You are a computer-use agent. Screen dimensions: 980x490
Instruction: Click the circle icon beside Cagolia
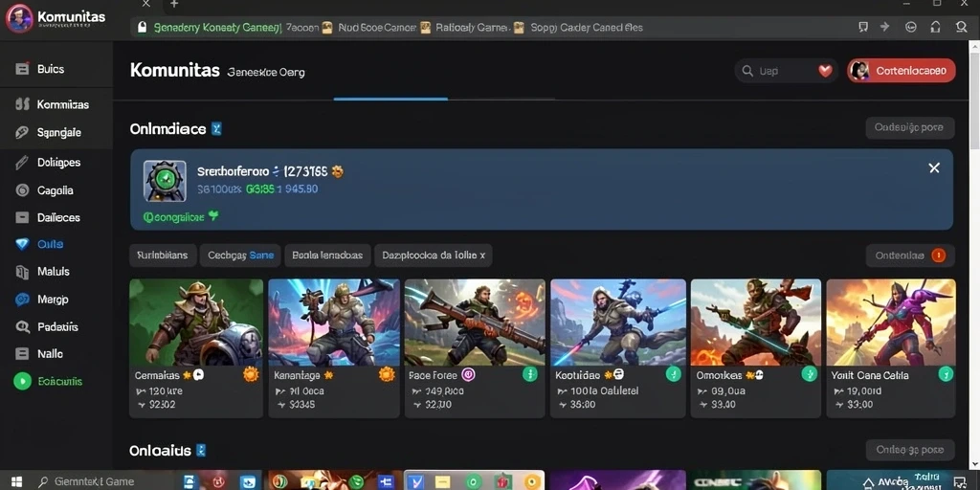(x=22, y=190)
